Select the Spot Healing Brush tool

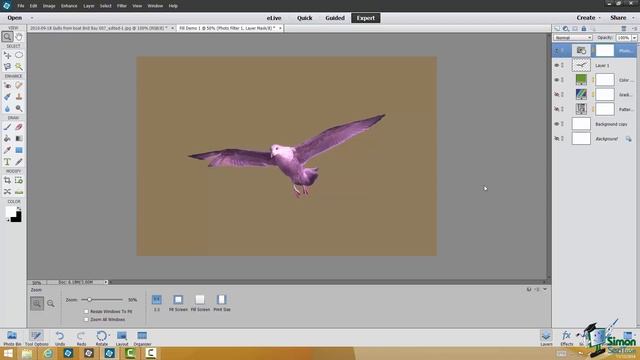19,85
